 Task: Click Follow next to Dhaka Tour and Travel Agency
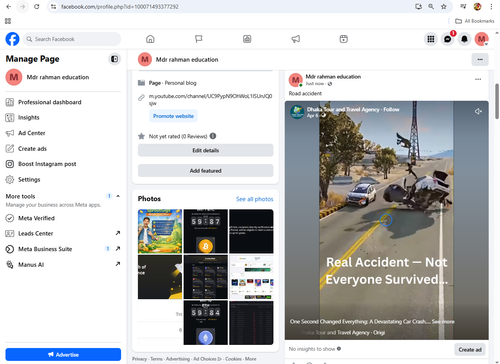point(391,109)
